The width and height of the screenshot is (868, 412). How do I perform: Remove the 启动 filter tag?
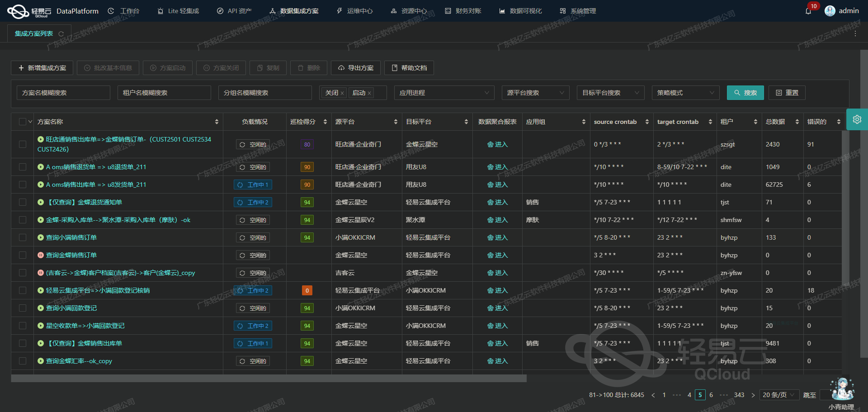[369, 93]
